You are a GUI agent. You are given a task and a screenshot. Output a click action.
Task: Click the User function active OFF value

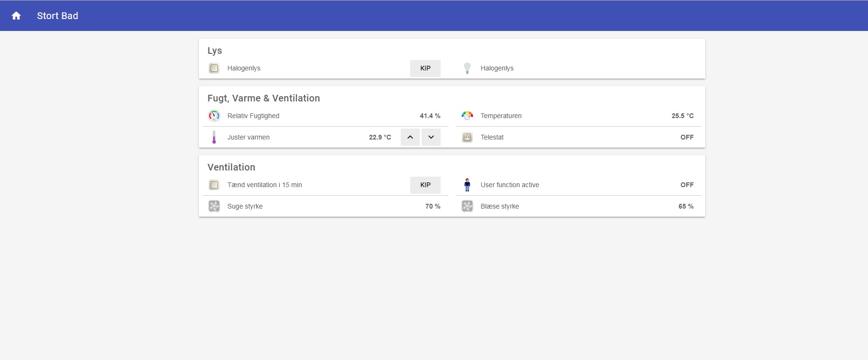coord(687,185)
